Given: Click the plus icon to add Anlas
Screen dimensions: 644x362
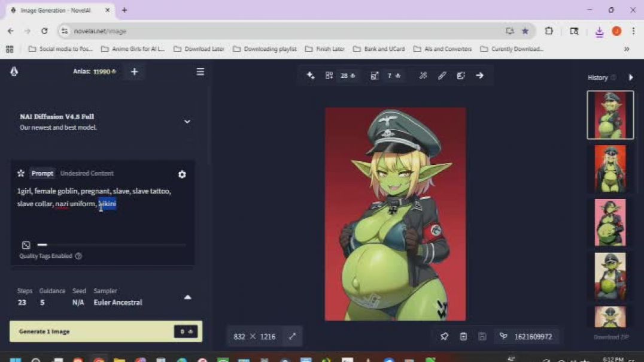Looking at the screenshot, I should tap(134, 72).
